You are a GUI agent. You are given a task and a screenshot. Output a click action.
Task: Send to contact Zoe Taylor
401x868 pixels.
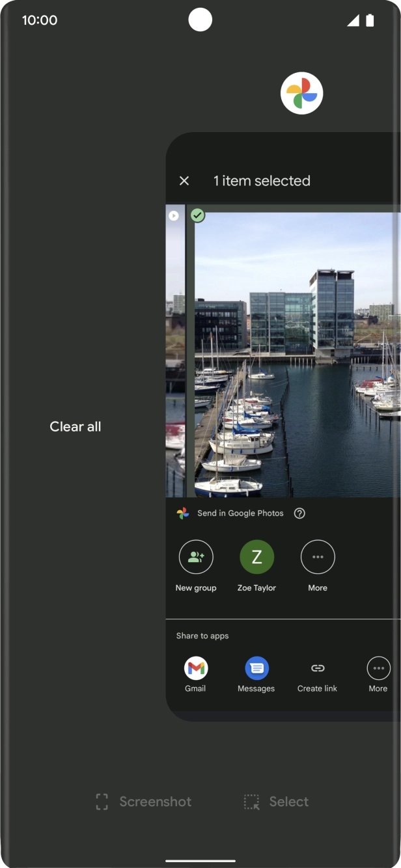pos(256,557)
